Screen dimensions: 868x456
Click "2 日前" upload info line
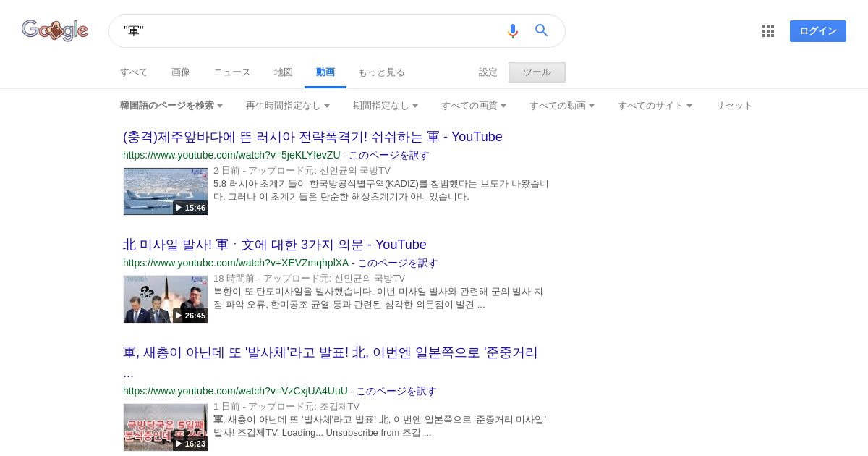point(302,171)
